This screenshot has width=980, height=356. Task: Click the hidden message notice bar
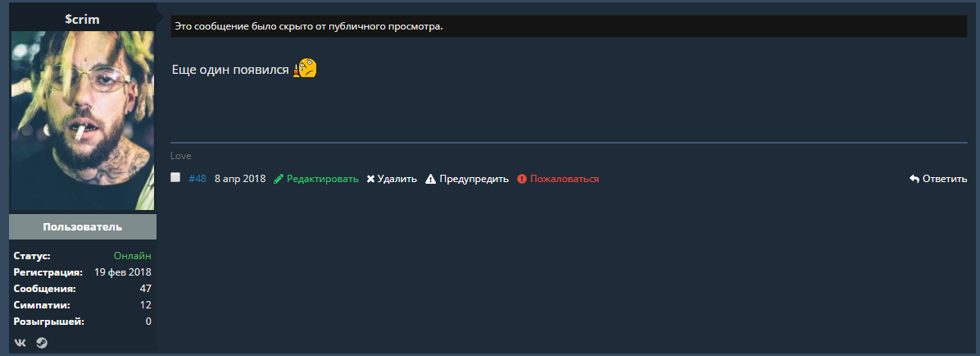coord(569,26)
